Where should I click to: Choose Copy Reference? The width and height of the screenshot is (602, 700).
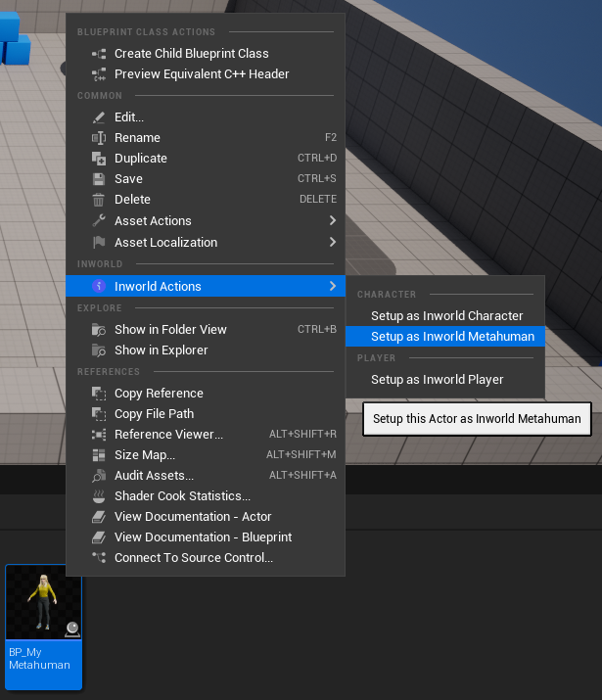pyautogui.click(x=206, y=393)
